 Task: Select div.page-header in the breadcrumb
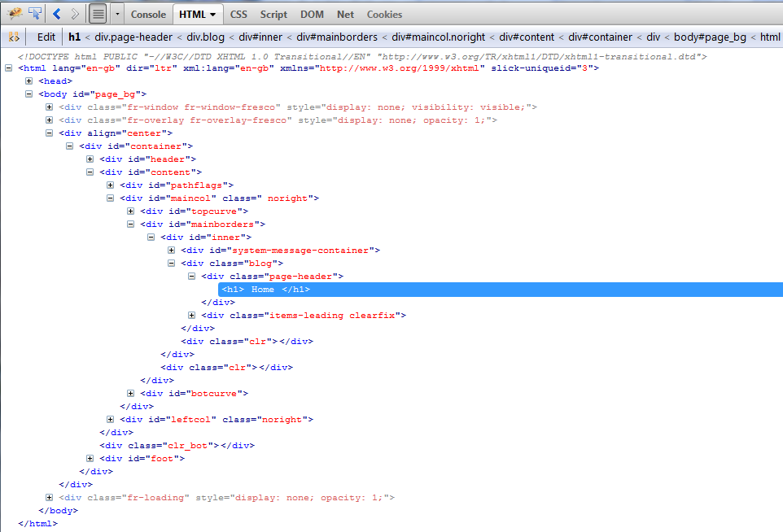tap(133, 37)
